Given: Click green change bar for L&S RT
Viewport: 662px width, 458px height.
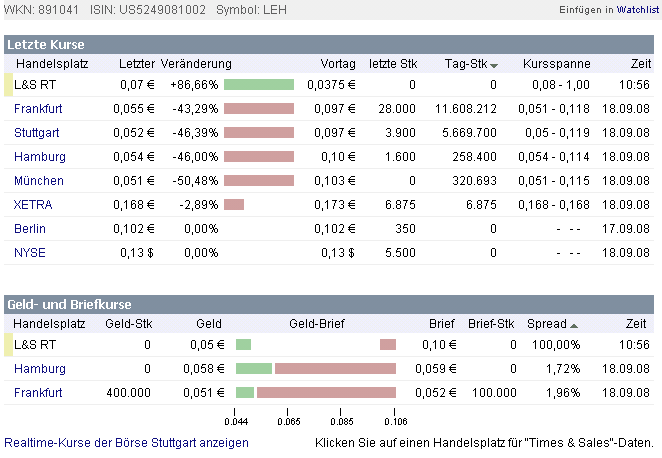Looking at the screenshot, I should 259,85.
